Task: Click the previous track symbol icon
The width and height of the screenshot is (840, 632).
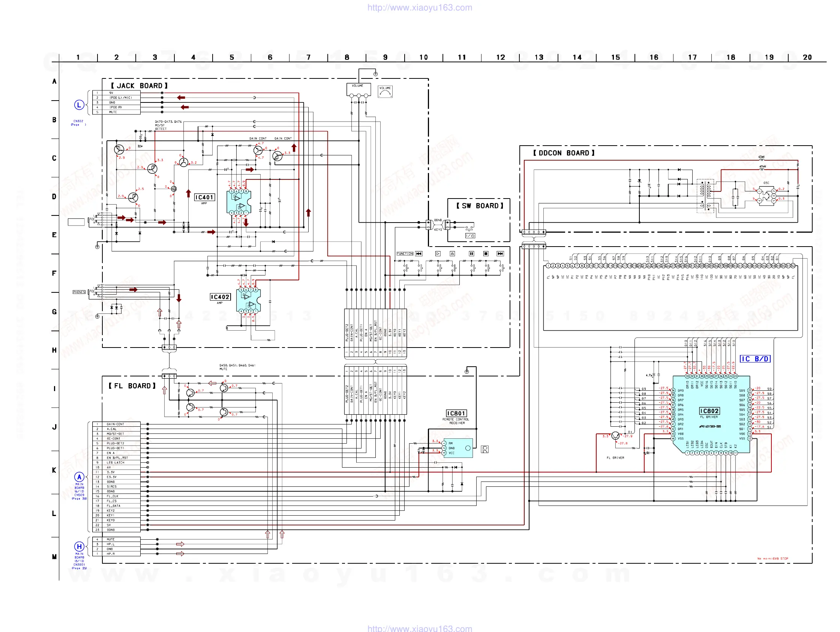Action: [418, 253]
